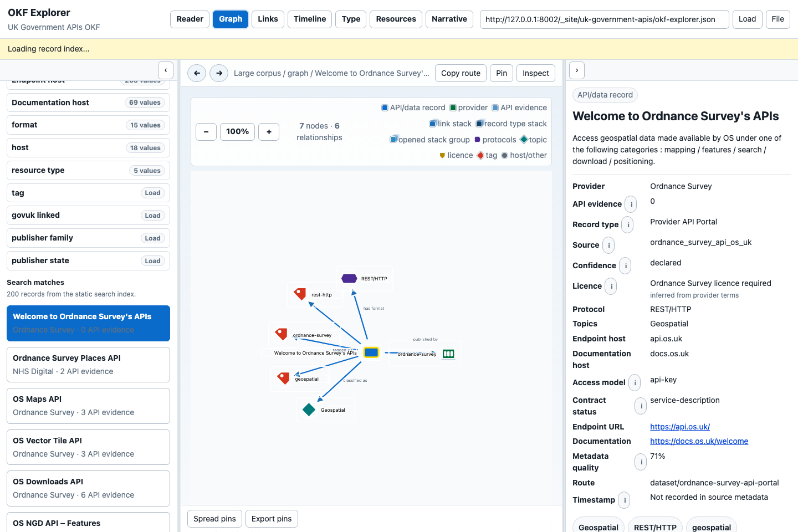Viewport: 798px width, 532px height.
Task: Open the Resources view
Action: 396,19
